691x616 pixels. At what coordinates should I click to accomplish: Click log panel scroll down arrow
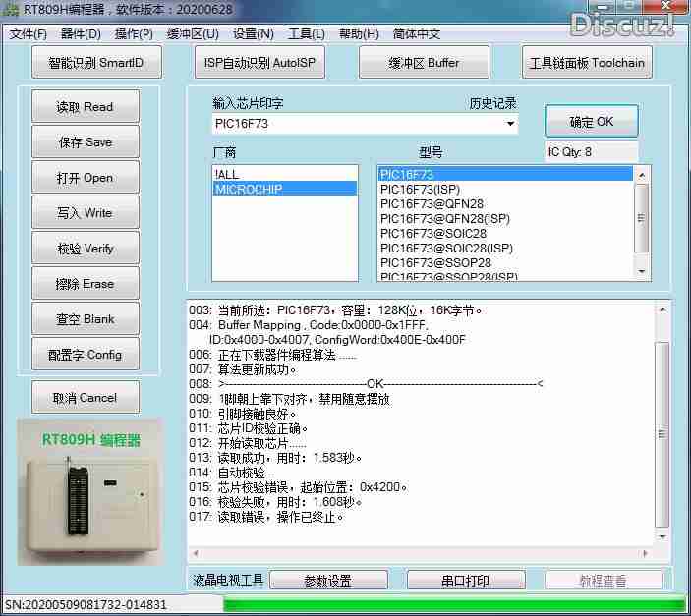pyautogui.click(x=662, y=536)
